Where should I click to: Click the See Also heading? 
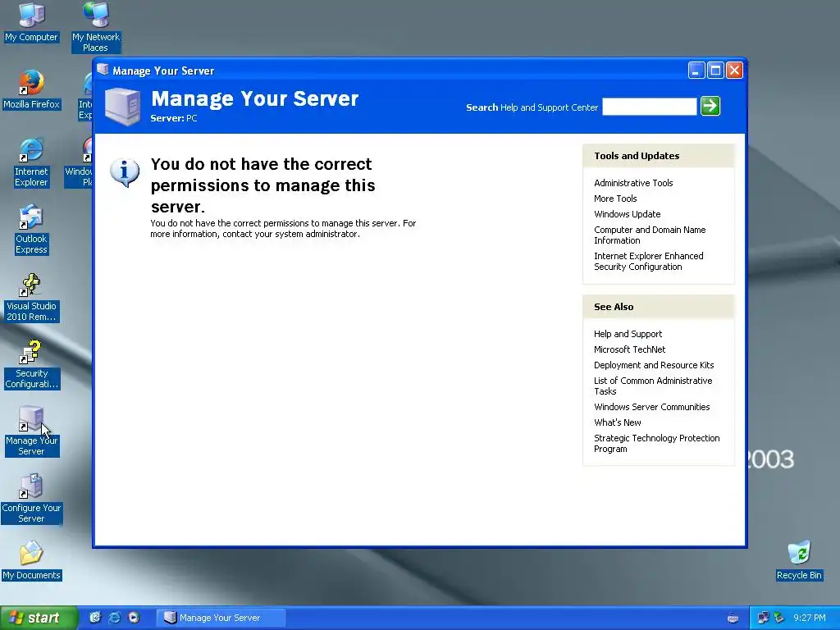coord(614,307)
